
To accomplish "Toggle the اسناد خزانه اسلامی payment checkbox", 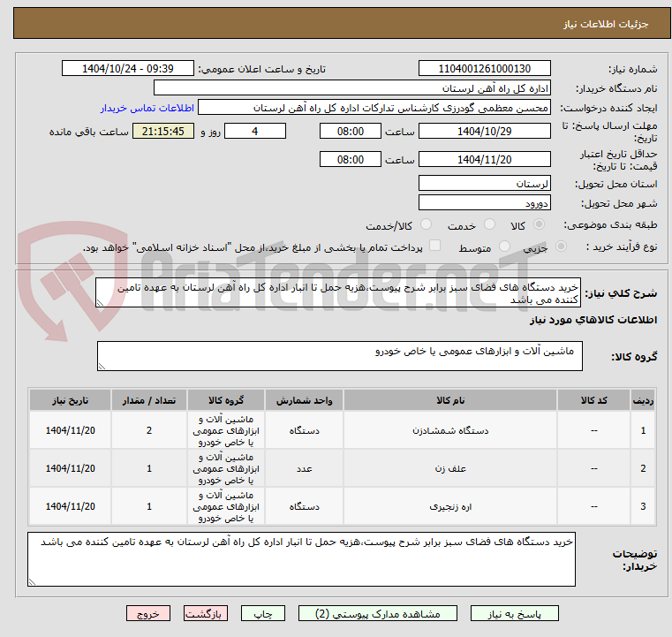I will 434,246.
